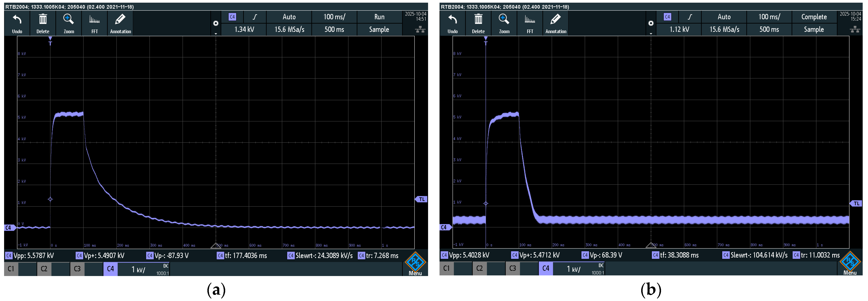Toggle channel C3 on left oscilloscope

click(77, 269)
